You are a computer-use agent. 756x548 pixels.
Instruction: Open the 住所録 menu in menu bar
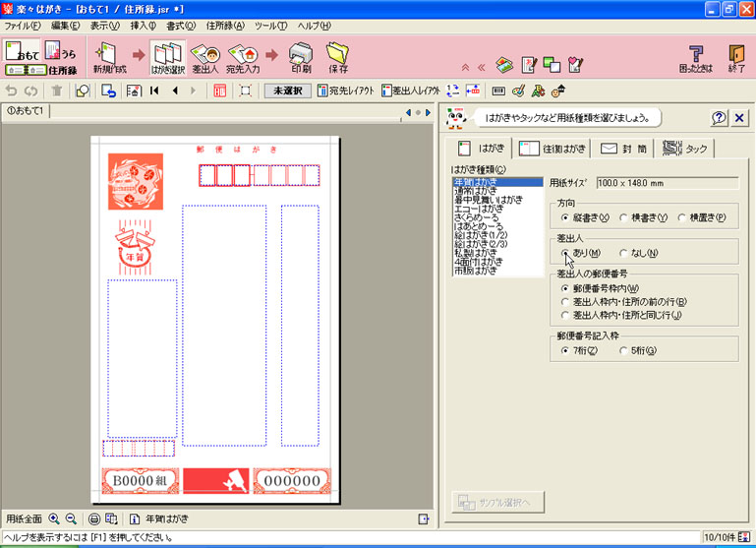224,25
